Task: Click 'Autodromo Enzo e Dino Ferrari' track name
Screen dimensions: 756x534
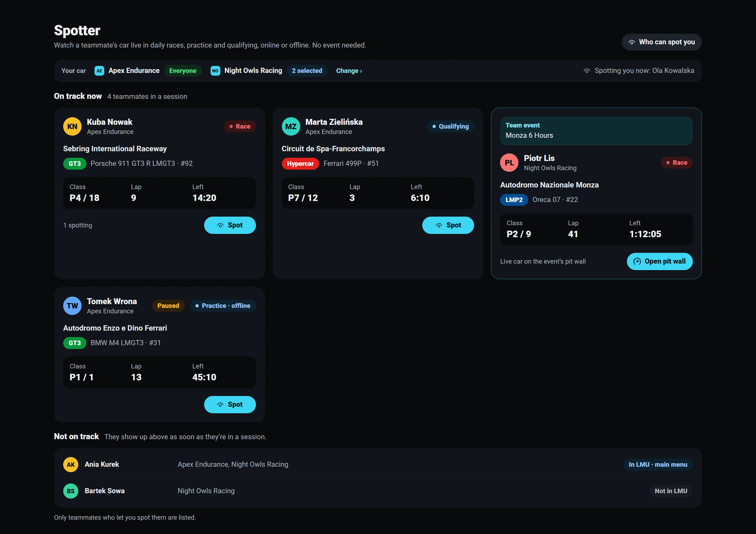Action: [115, 328]
